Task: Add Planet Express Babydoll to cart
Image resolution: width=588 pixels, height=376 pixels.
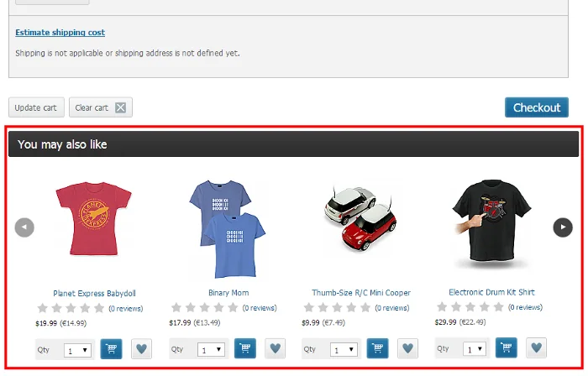Action: (x=112, y=349)
